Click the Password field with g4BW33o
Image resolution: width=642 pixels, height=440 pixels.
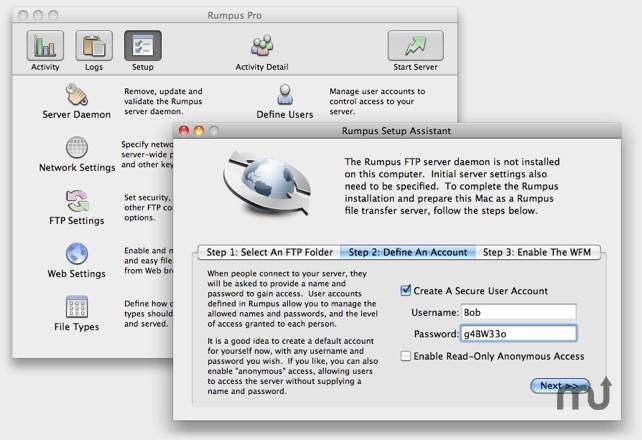click(518, 334)
